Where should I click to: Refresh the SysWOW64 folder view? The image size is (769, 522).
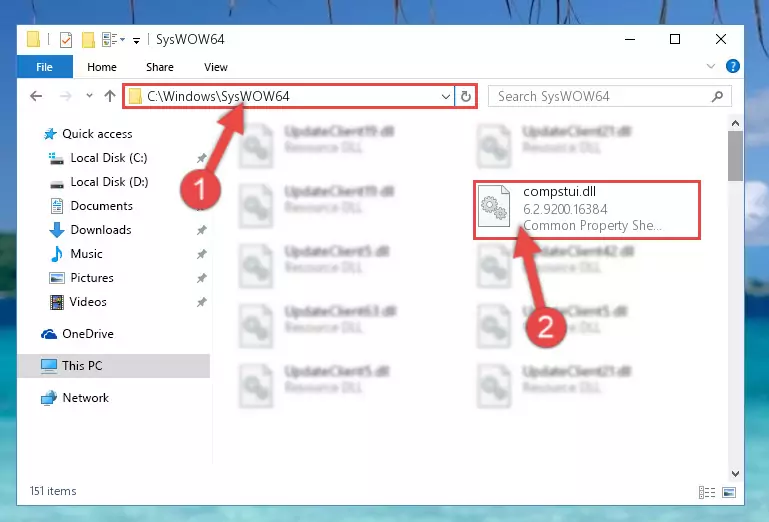point(466,96)
